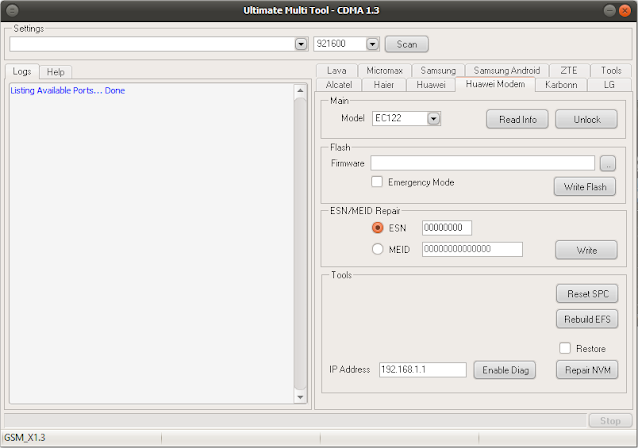Click the ESN value input field

click(447, 228)
